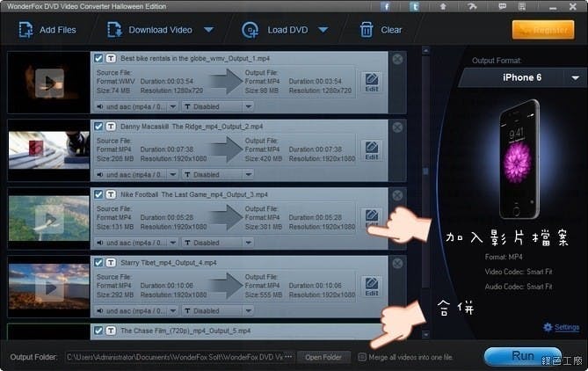This screenshot has height=371, width=588.
Task: Click the T subtitle icon on Starry Tibet
Action: tap(111, 263)
